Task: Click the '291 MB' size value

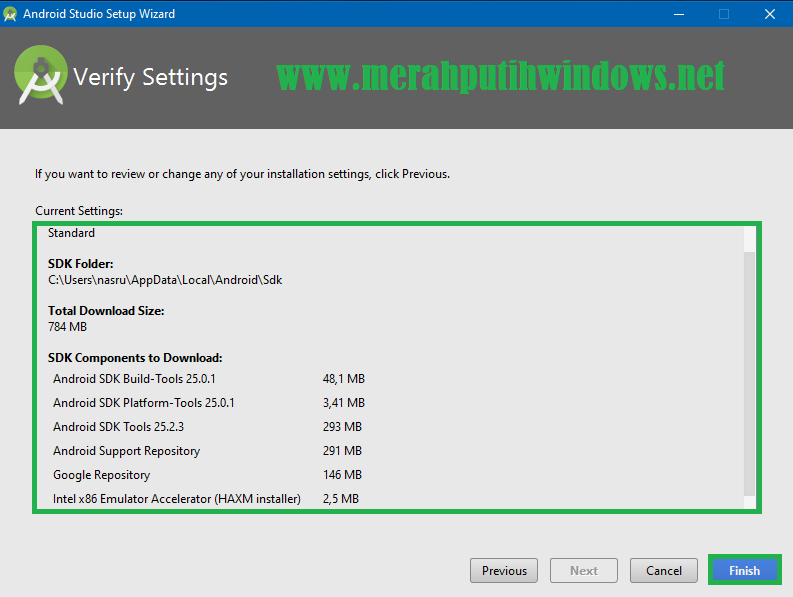Action: (342, 451)
